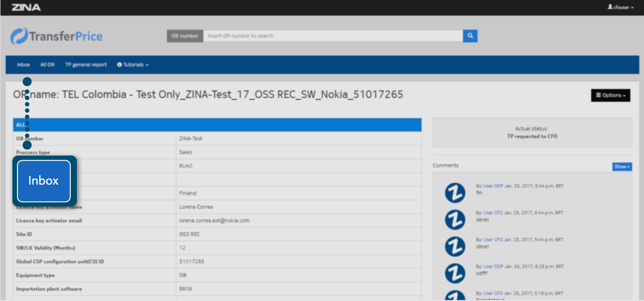Click the OR number search input field
Screen dimensions: 644x301
click(332, 36)
